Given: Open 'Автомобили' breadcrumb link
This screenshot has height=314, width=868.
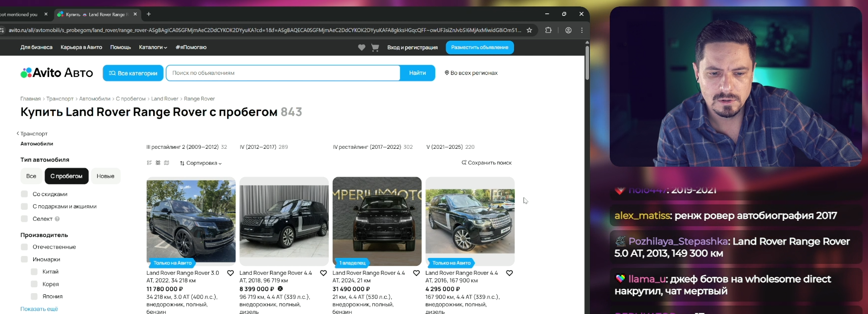Looking at the screenshot, I should point(95,99).
